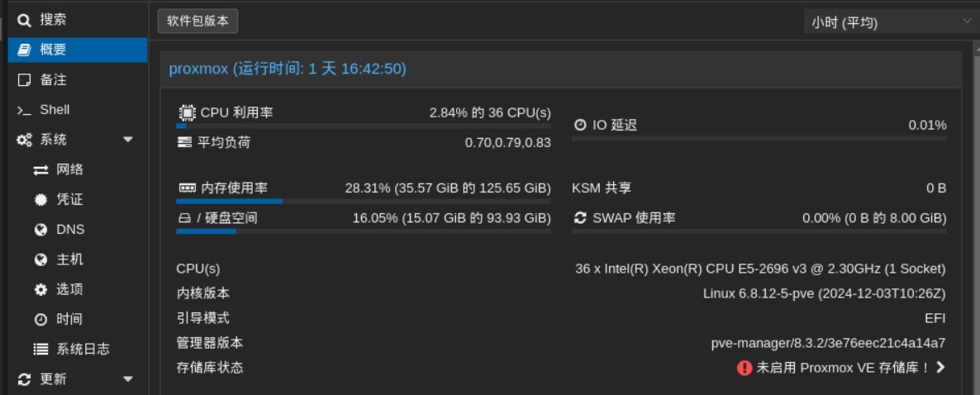Click the 备注 notes icon
980x395 pixels.
[24, 80]
